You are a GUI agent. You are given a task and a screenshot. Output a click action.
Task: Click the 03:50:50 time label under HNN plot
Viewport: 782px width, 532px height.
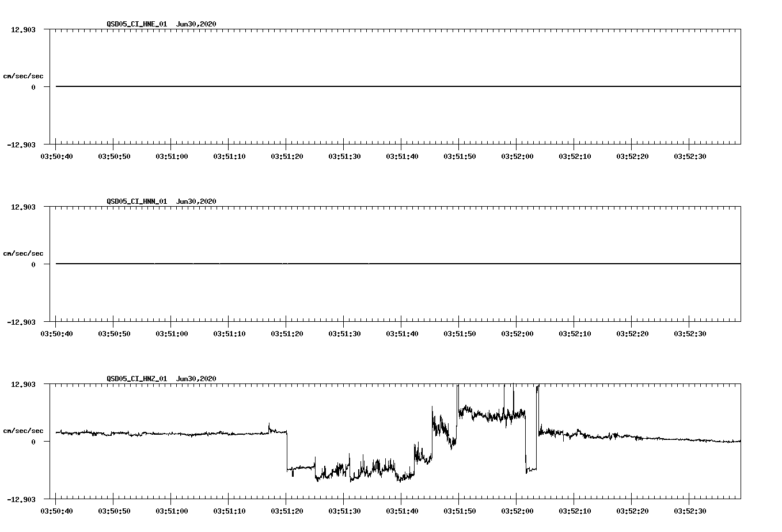click(114, 334)
